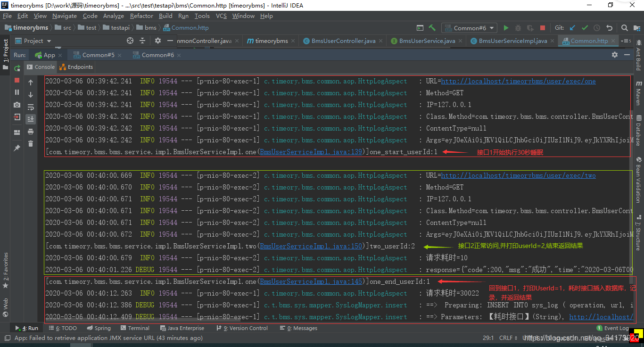Commit changes via Git green checkmark
644x347 pixels.
pos(585,28)
